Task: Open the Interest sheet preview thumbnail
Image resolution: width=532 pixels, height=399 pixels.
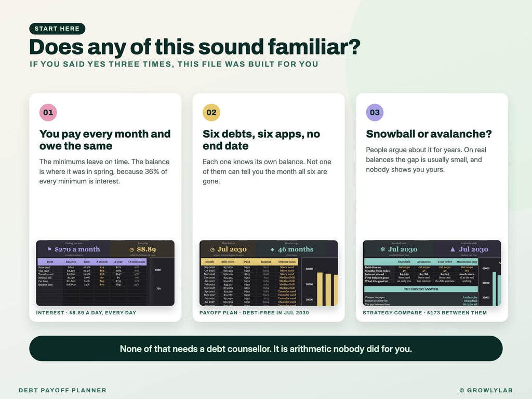Action: pos(105,273)
